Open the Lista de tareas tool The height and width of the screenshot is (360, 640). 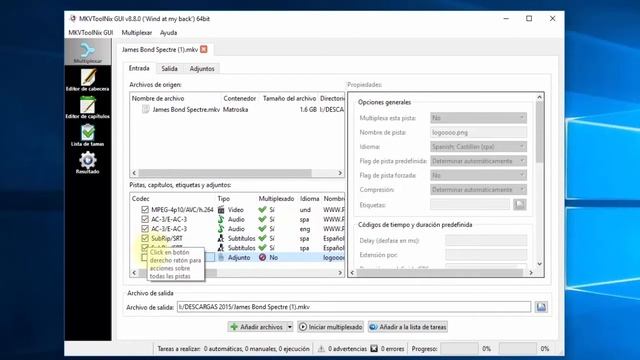(x=88, y=135)
